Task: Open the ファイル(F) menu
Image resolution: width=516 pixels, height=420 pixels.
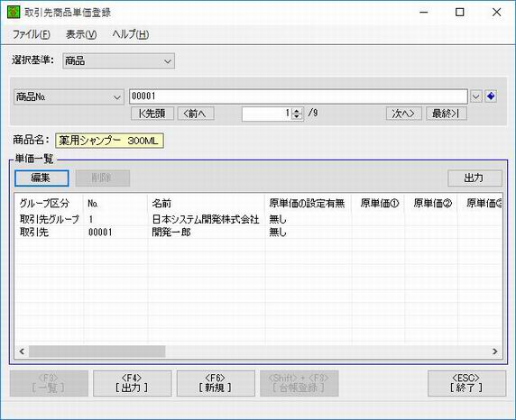Action: pyautogui.click(x=32, y=34)
